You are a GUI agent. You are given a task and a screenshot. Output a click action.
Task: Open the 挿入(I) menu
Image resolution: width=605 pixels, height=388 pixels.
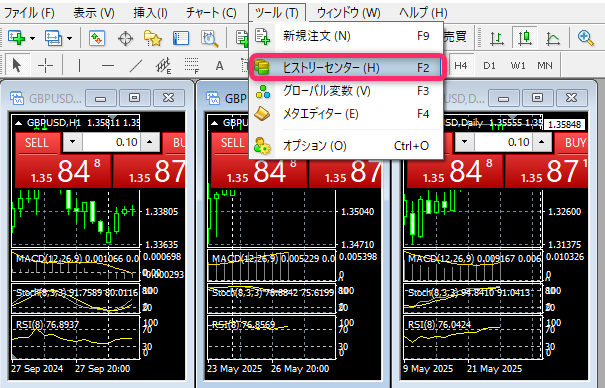(150, 13)
